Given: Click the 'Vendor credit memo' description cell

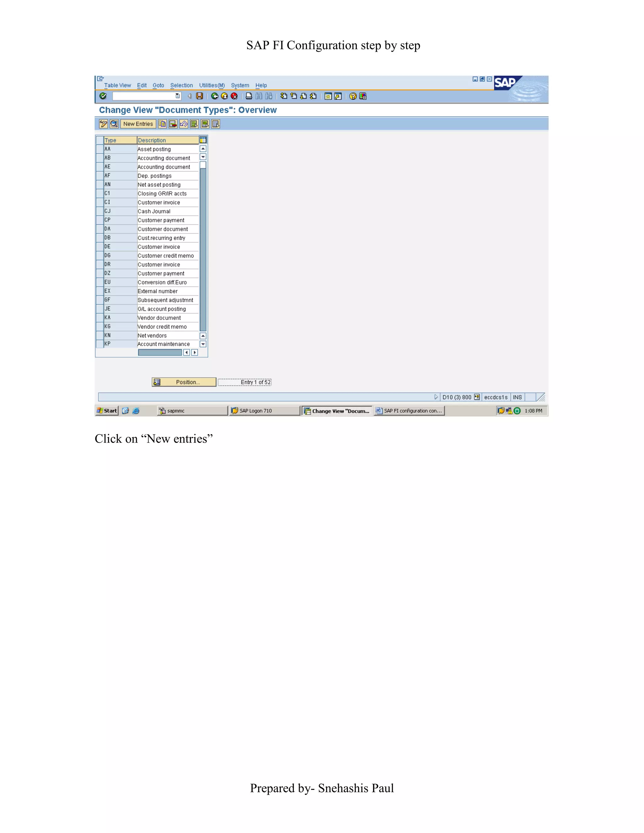Looking at the screenshot, I should 168,327.
